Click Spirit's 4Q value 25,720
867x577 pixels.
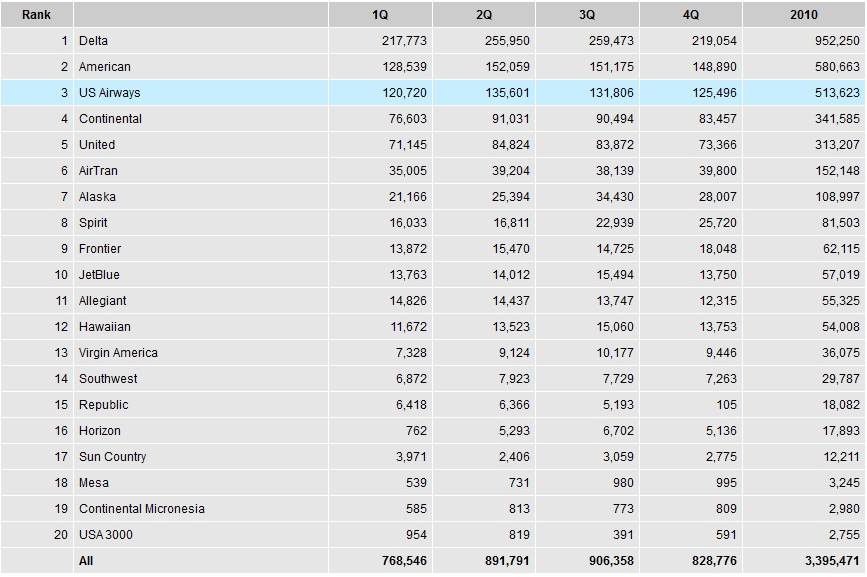(x=718, y=223)
